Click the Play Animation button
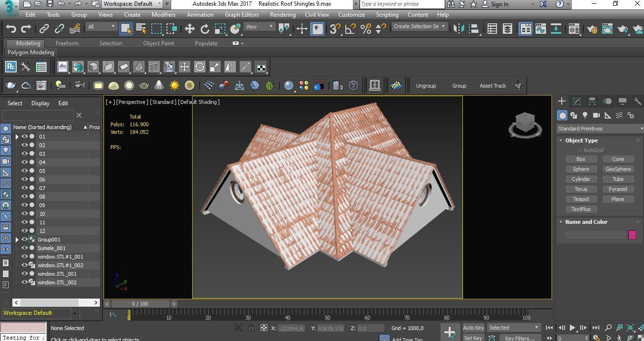Image resolution: width=644 pixels, height=341 pixels. click(573, 328)
